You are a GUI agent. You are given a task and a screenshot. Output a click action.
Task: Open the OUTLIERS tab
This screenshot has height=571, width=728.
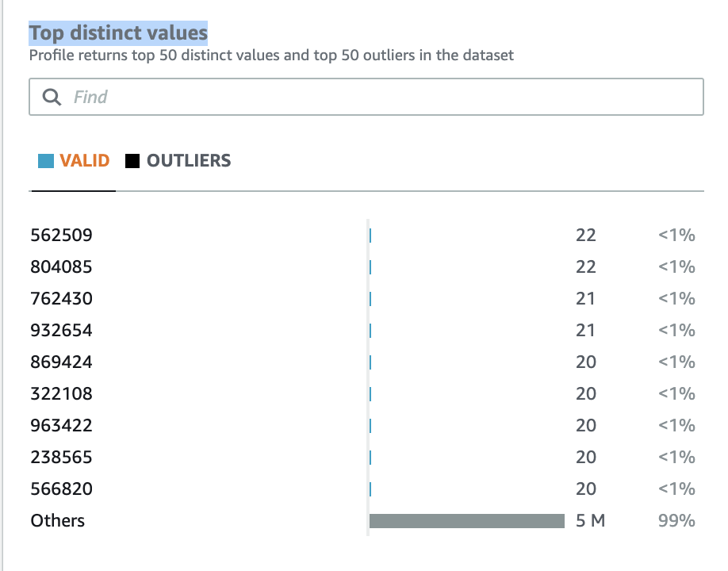click(x=178, y=161)
